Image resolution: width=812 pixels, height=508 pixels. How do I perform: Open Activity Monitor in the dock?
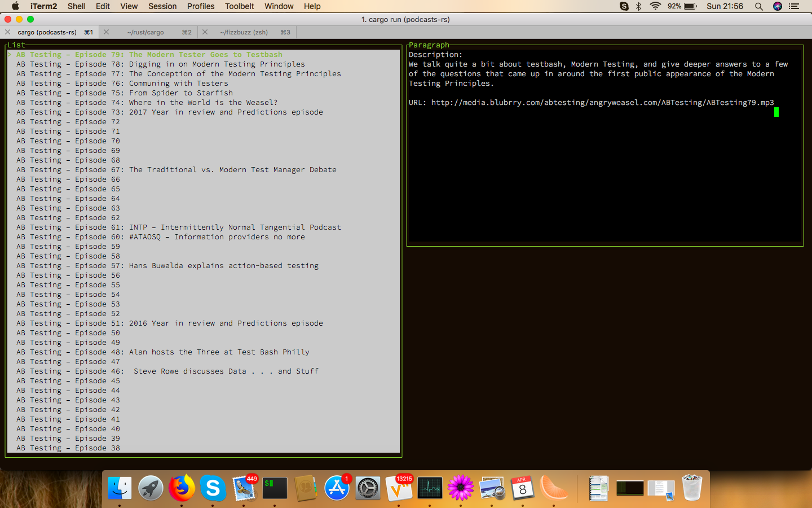coord(430,488)
